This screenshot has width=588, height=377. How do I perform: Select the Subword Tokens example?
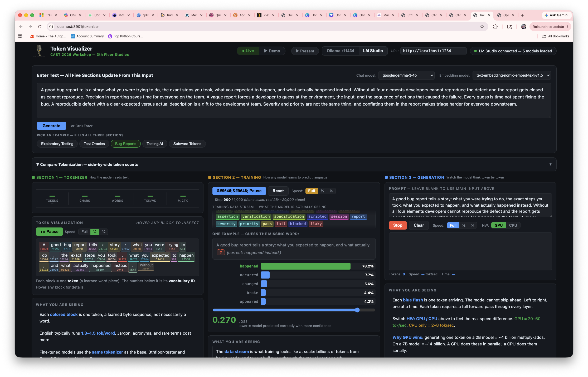(187, 144)
